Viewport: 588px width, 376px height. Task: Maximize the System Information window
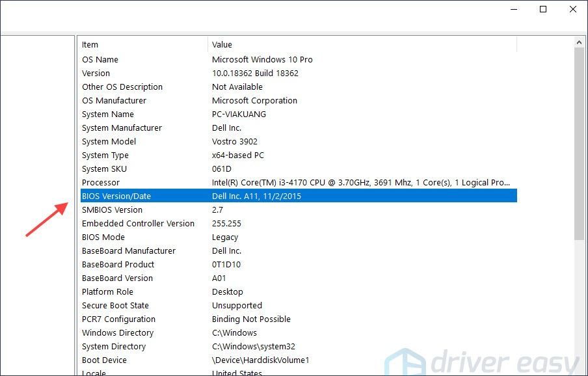tap(543, 9)
